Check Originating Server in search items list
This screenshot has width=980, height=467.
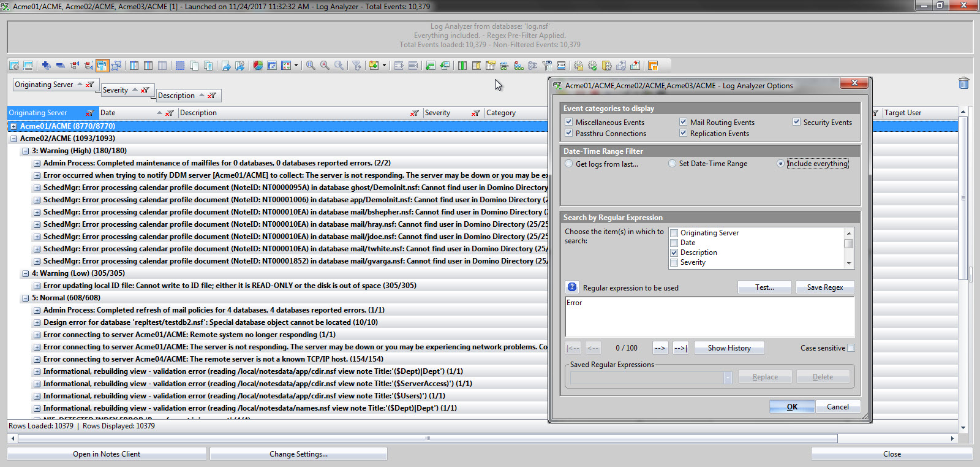(x=674, y=233)
